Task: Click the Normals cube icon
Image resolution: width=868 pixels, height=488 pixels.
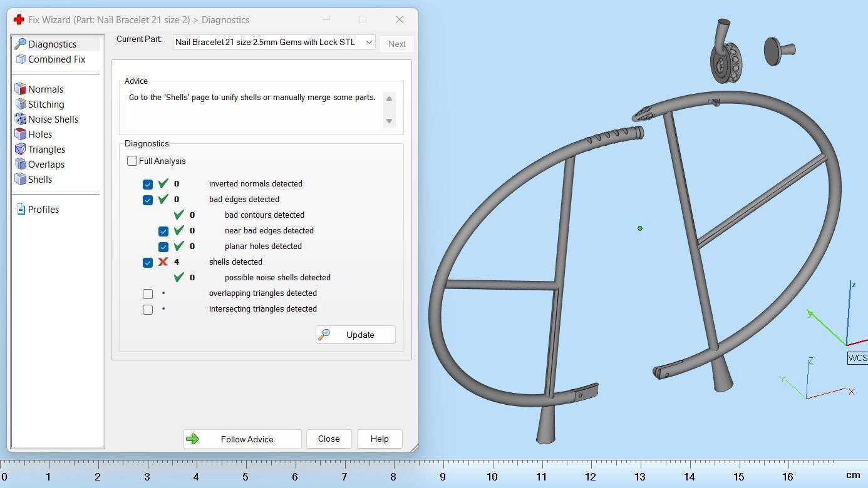Action: 20,89
